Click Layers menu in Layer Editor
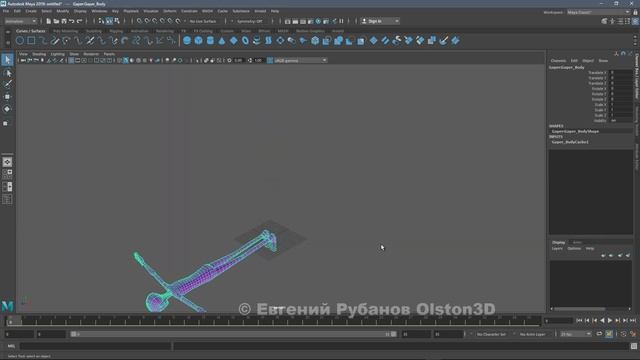Screen dimensions: 640x360 (x=557, y=249)
